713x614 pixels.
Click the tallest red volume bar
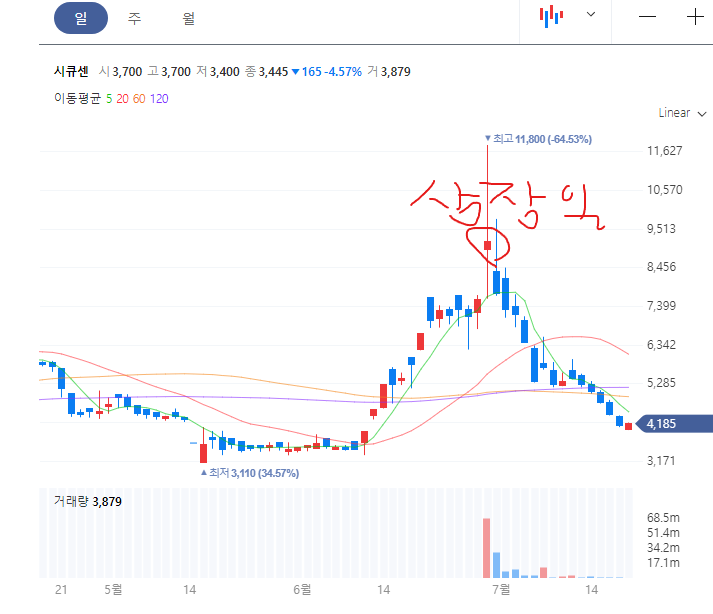pyautogui.click(x=487, y=548)
